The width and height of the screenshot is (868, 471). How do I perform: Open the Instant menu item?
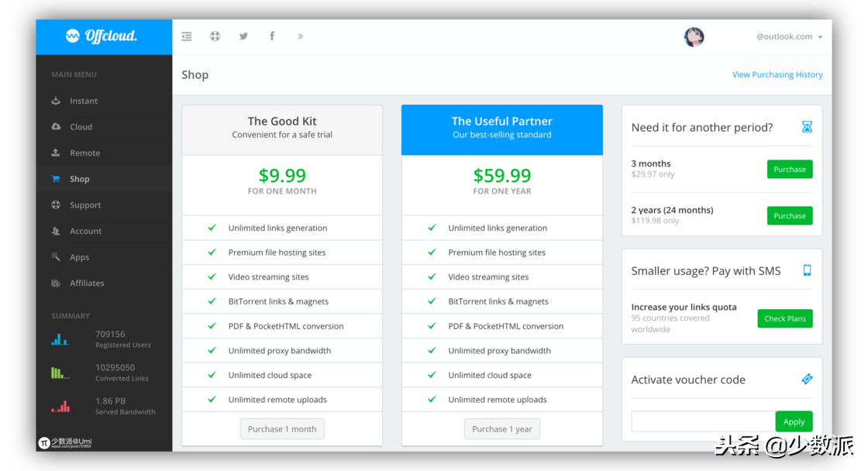[x=84, y=101]
